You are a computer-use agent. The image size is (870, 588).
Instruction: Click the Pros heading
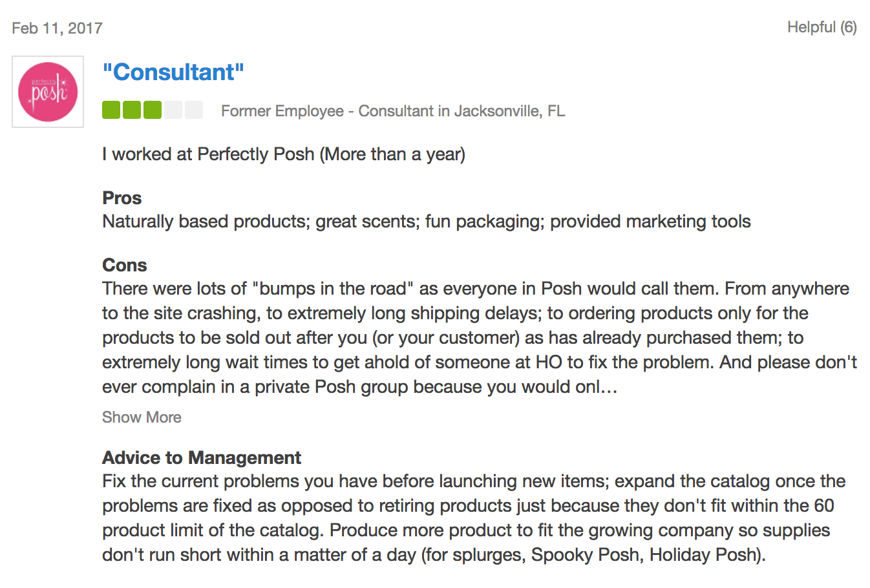point(122,198)
